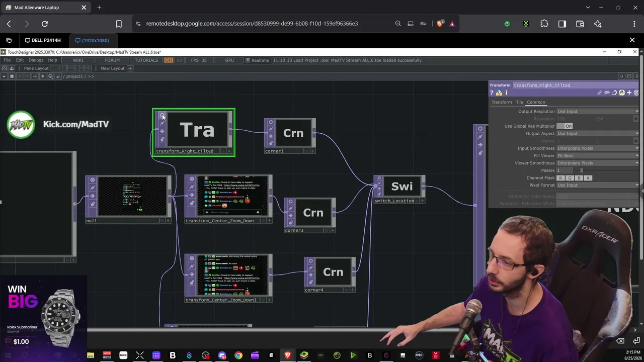
Task: Open File Explorer from the taskbar
Action: click(x=91, y=355)
